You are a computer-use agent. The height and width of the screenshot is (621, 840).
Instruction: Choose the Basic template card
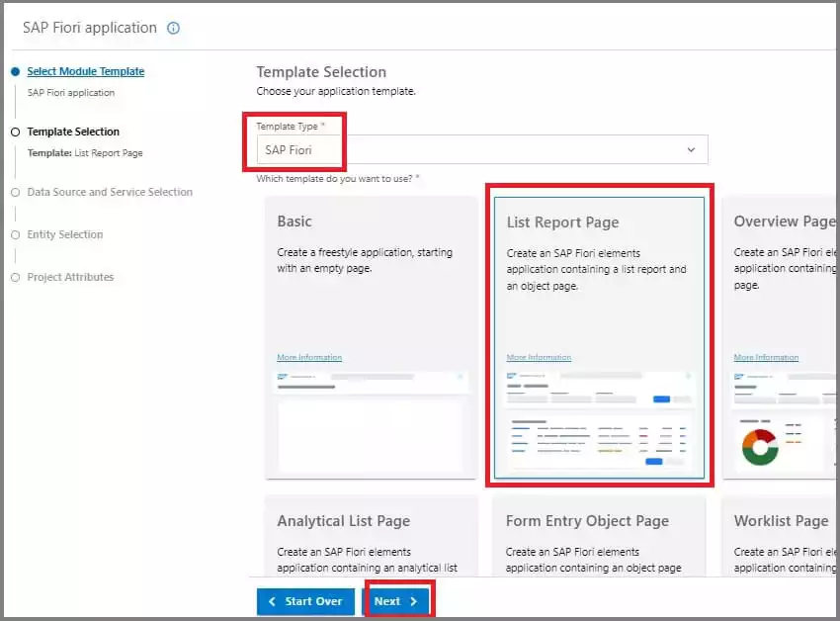pos(371,337)
